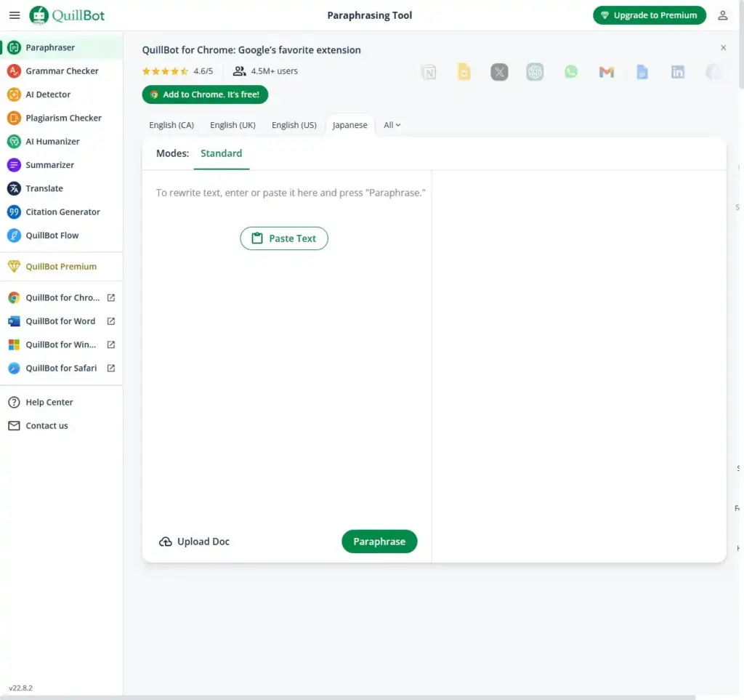Open the Contact us link
The width and height of the screenshot is (744, 700).
pyautogui.click(x=46, y=426)
